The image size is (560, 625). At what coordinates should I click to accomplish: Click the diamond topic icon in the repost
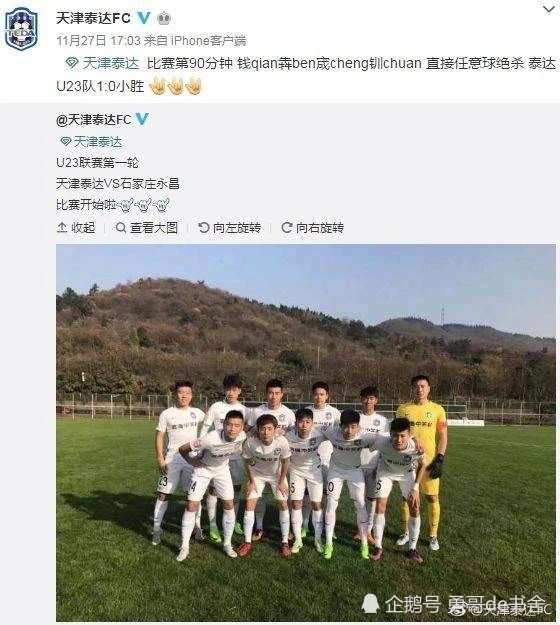pyautogui.click(x=65, y=142)
